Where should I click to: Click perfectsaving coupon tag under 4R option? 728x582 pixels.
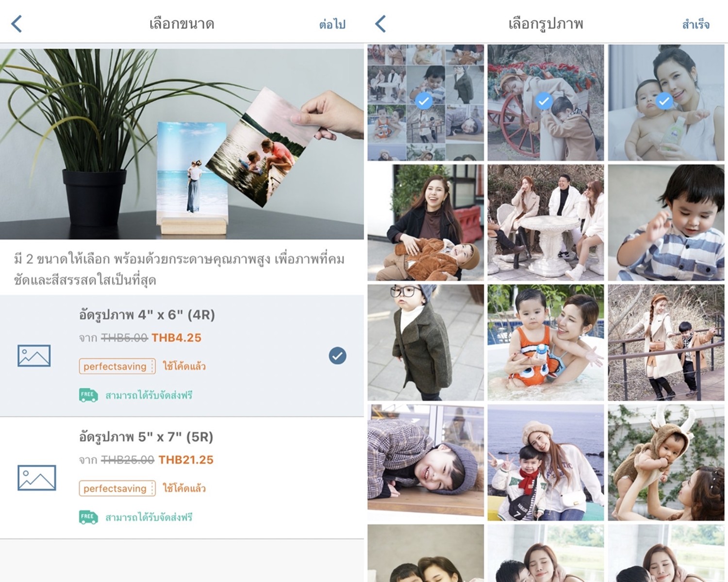click(117, 366)
